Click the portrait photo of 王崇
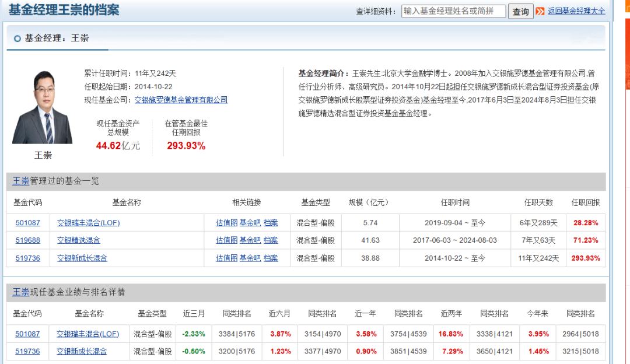Image resolution: width=630 pixels, height=364 pixels. point(43,107)
